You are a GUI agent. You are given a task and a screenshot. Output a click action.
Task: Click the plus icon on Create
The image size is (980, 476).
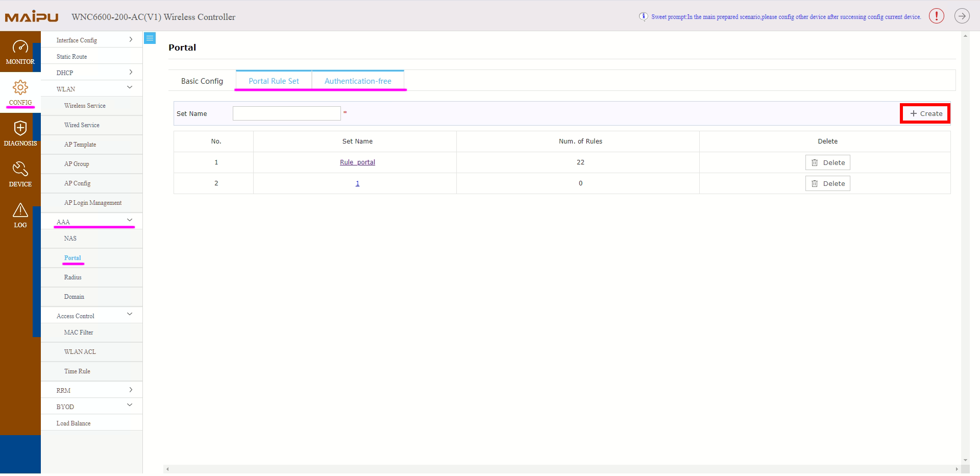(x=914, y=113)
